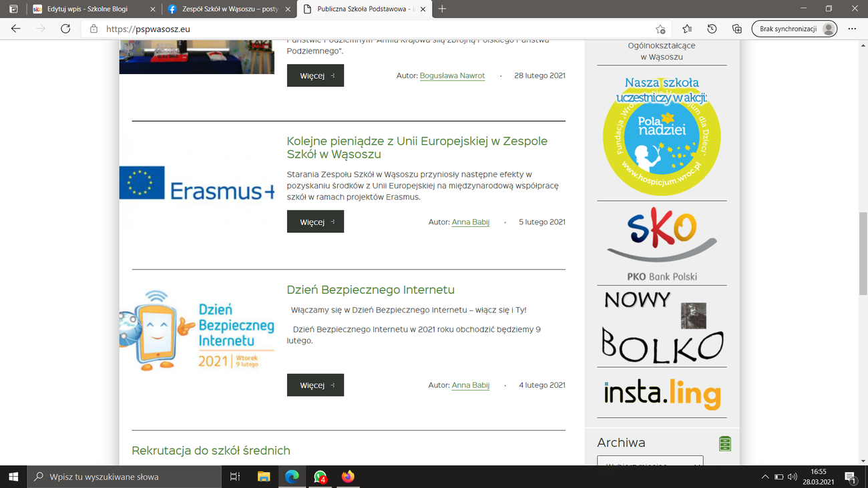Open File Explorer from taskbar
Viewport: 868px width, 488px height.
[x=264, y=477]
